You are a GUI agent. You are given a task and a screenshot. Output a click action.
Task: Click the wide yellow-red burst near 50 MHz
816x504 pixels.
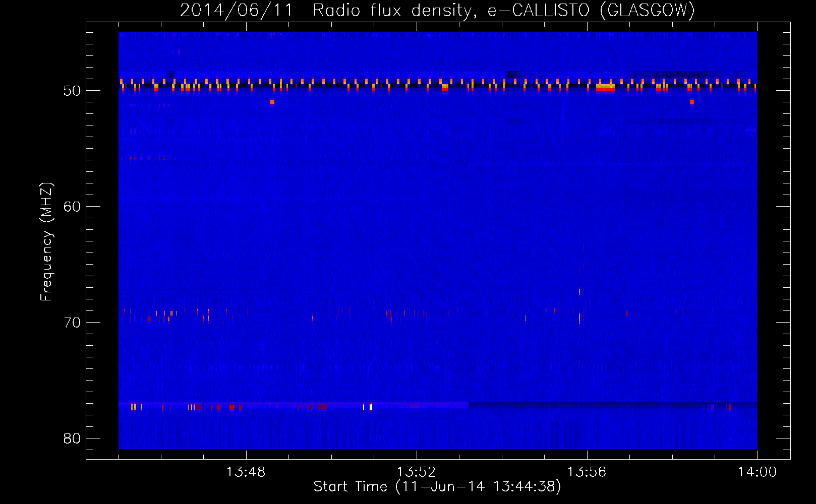tap(605, 87)
